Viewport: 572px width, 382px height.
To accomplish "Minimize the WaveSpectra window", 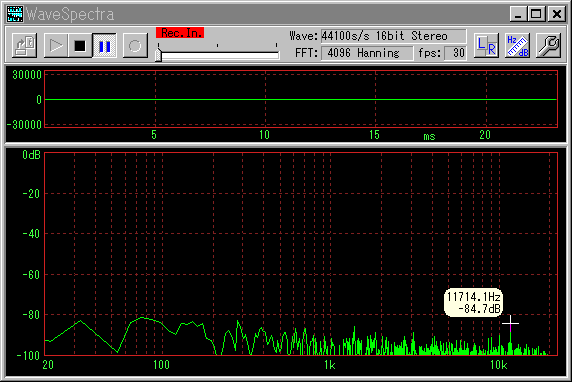I will tap(518, 14).
